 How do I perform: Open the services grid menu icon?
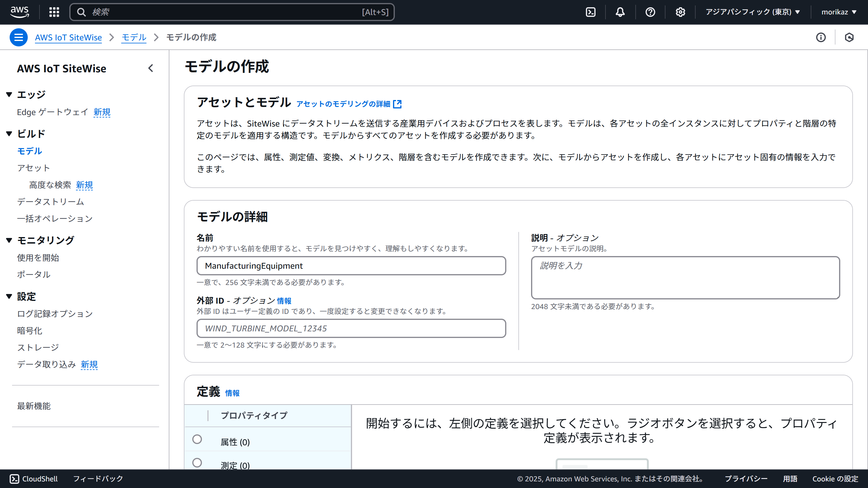[54, 12]
